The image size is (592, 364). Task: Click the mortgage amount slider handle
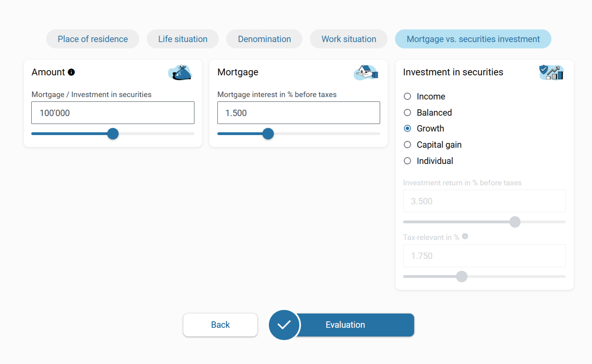[113, 134]
